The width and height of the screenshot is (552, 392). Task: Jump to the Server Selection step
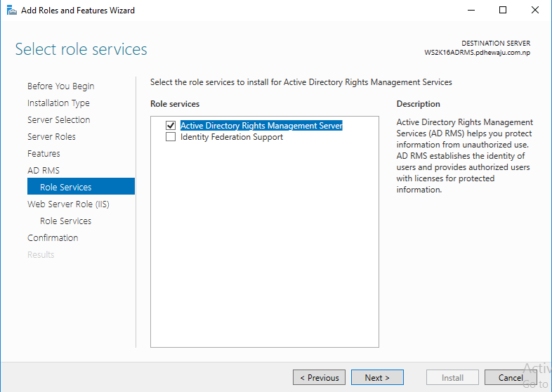coord(59,119)
